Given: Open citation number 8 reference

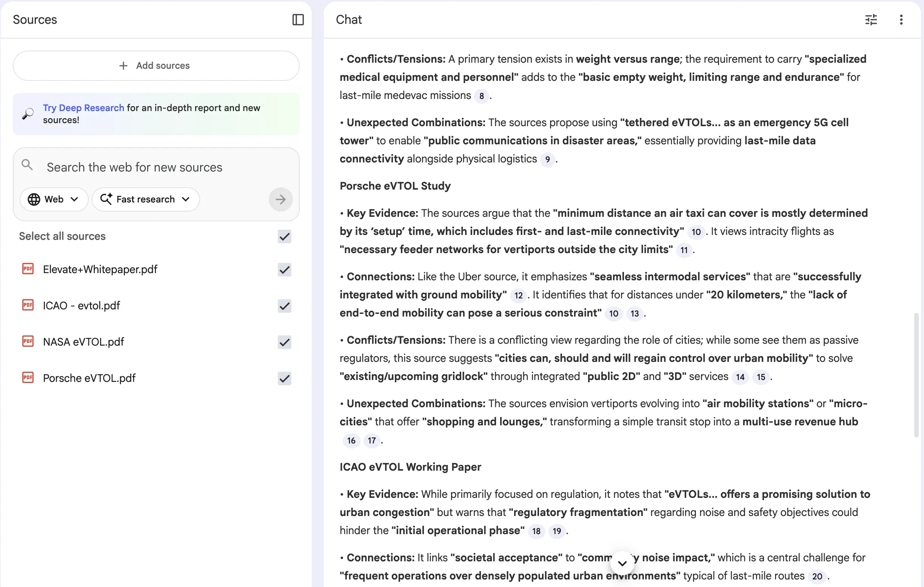Looking at the screenshot, I should pyautogui.click(x=481, y=96).
